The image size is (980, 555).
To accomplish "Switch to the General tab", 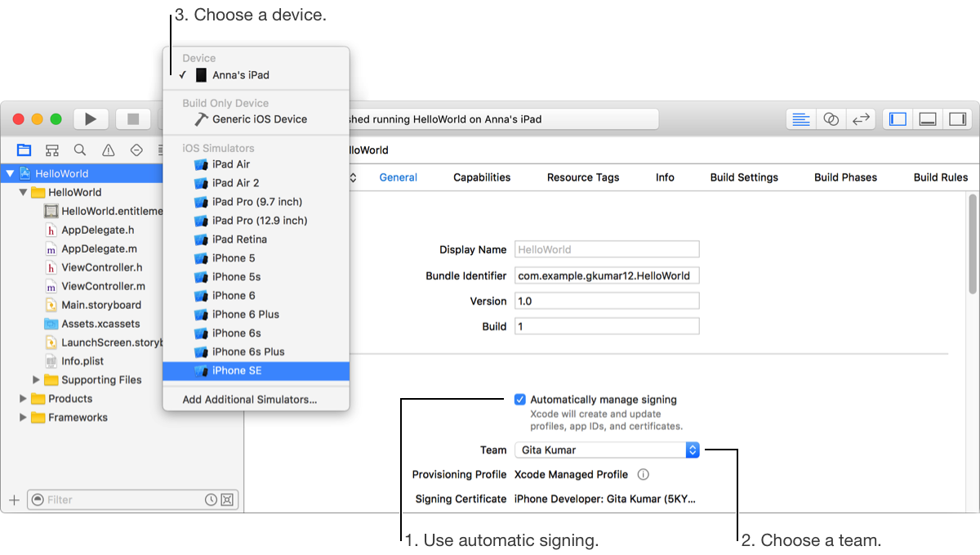I will (x=399, y=177).
